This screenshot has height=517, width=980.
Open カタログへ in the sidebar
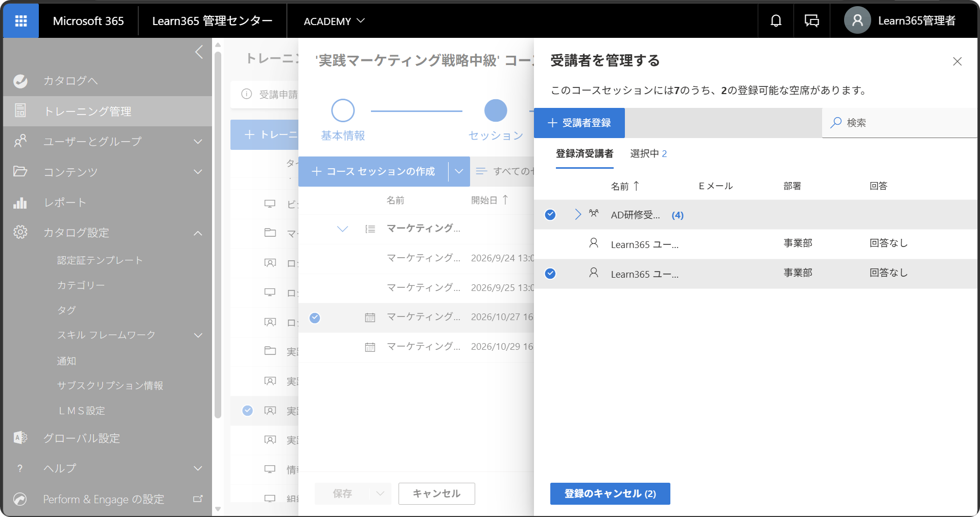click(70, 81)
